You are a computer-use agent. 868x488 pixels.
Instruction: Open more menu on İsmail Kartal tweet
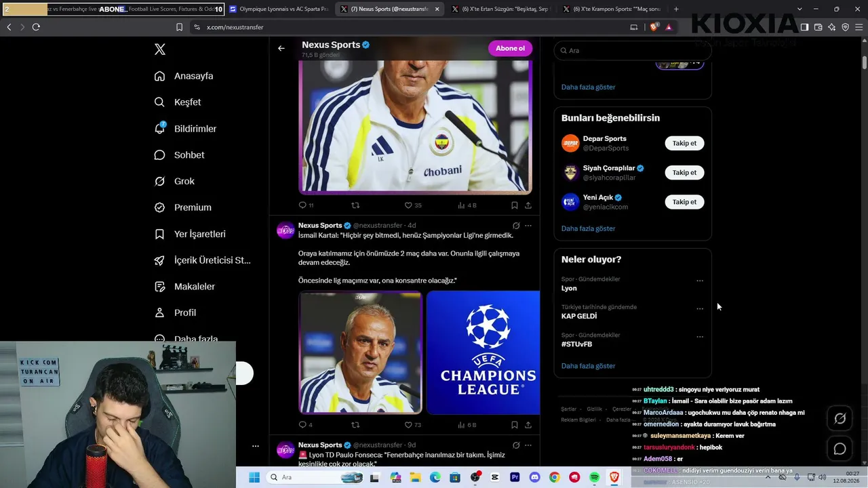pyautogui.click(x=528, y=226)
